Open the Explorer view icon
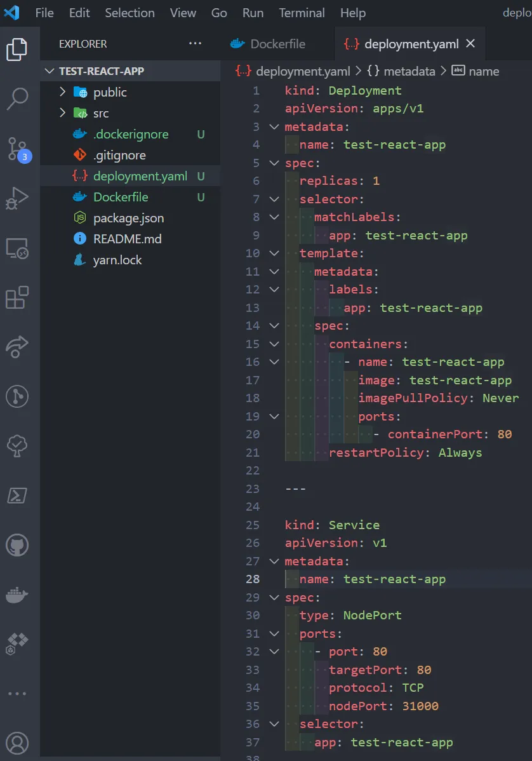532x761 pixels. click(17, 50)
